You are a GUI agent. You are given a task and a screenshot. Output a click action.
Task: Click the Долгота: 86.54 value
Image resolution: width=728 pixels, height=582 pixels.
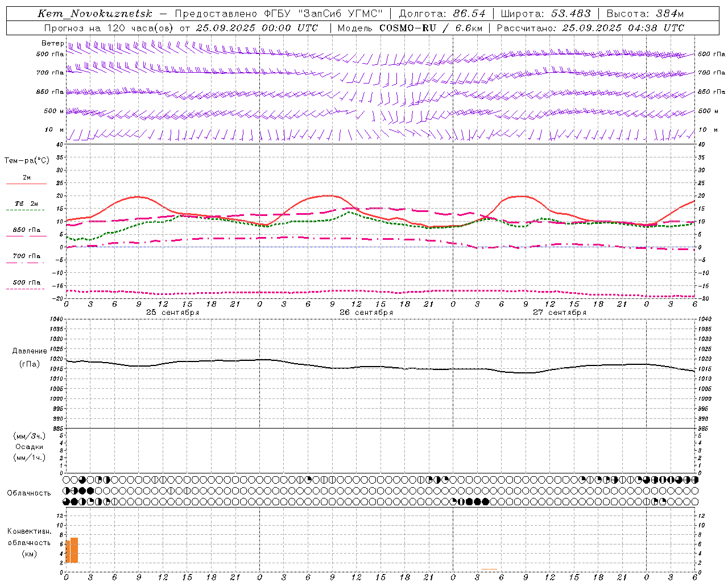coord(442,14)
